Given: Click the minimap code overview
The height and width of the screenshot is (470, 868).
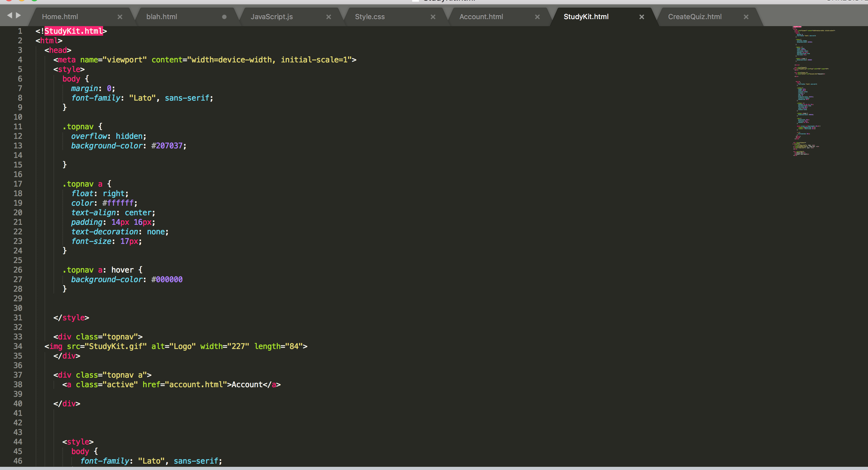Looking at the screenshot, I should click(x=809, y=91).
